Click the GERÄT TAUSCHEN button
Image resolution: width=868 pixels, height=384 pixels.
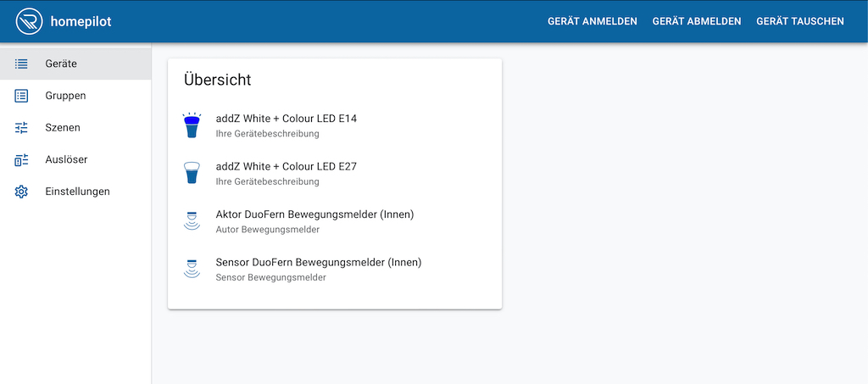pyautogui.click(x=800, y=21)
